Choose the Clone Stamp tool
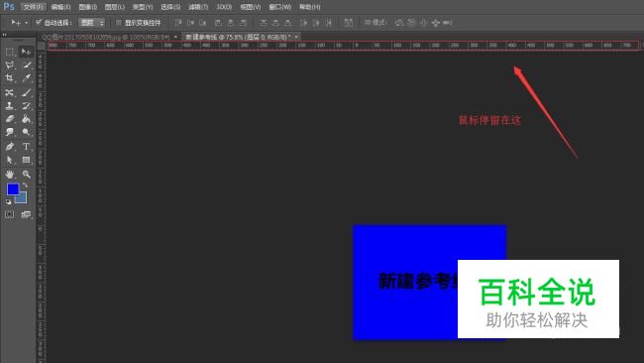 click(x=10, y=106)
